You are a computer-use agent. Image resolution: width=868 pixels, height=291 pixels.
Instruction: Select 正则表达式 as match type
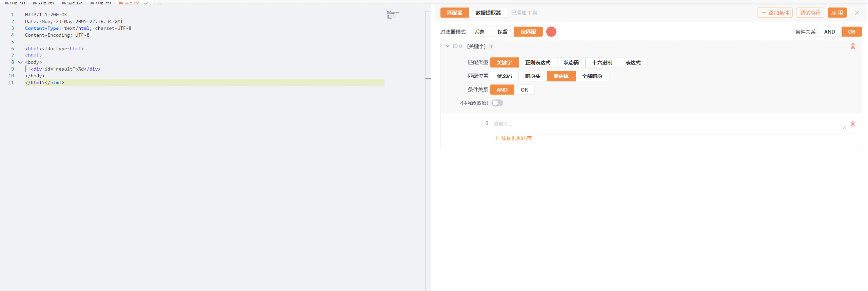point(537,63)
